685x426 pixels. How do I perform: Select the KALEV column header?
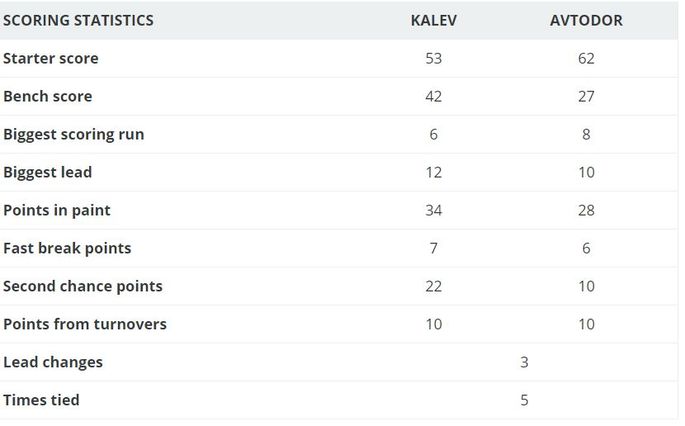(x=434, y=21)
